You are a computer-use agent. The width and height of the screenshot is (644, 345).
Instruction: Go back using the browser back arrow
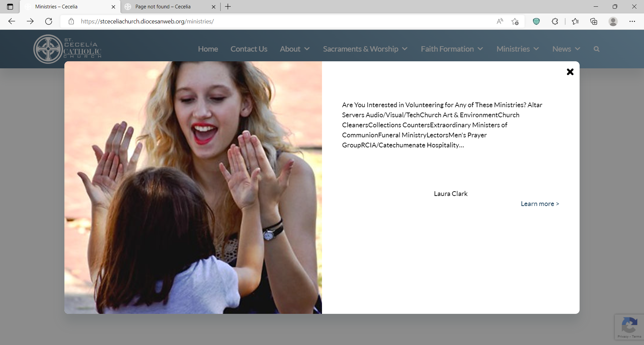[x=12, y=21]
